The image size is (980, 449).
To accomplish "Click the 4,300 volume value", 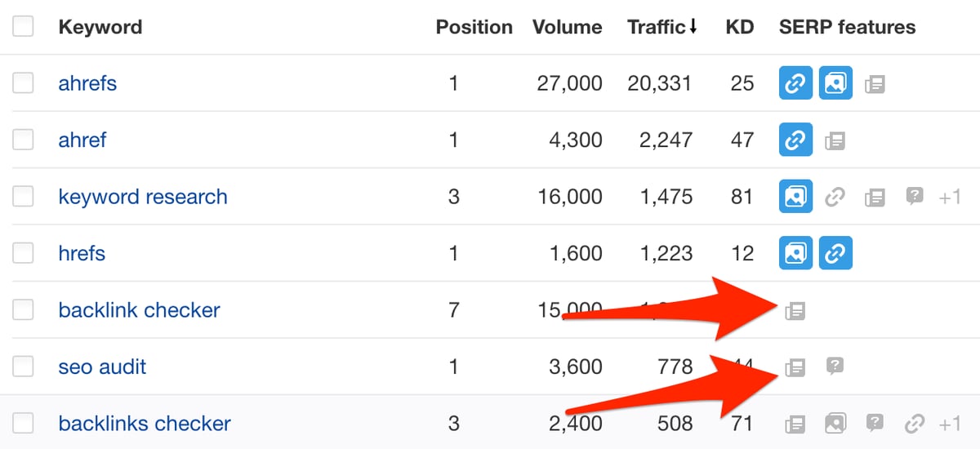I will [575, 140].
